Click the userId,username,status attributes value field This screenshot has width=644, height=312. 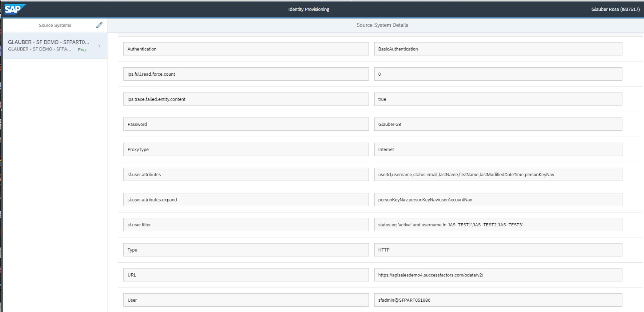tap(498, 174)
